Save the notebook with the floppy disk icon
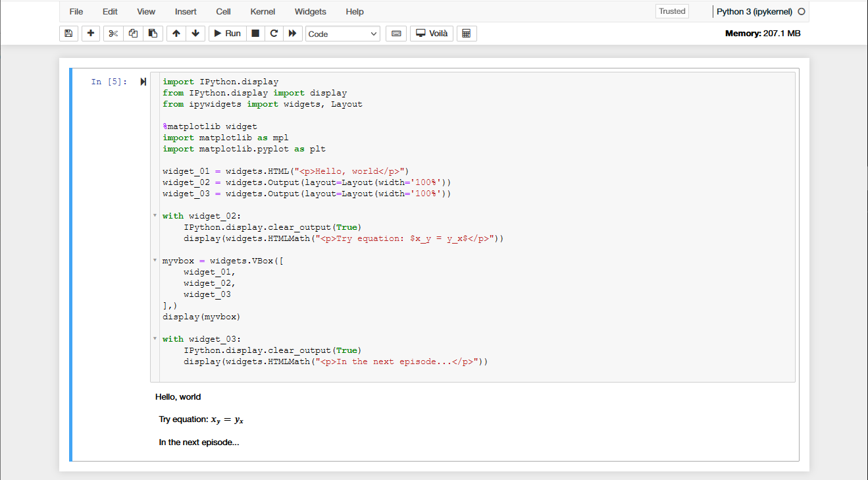868x480 pixels. (x=68, y=34)
